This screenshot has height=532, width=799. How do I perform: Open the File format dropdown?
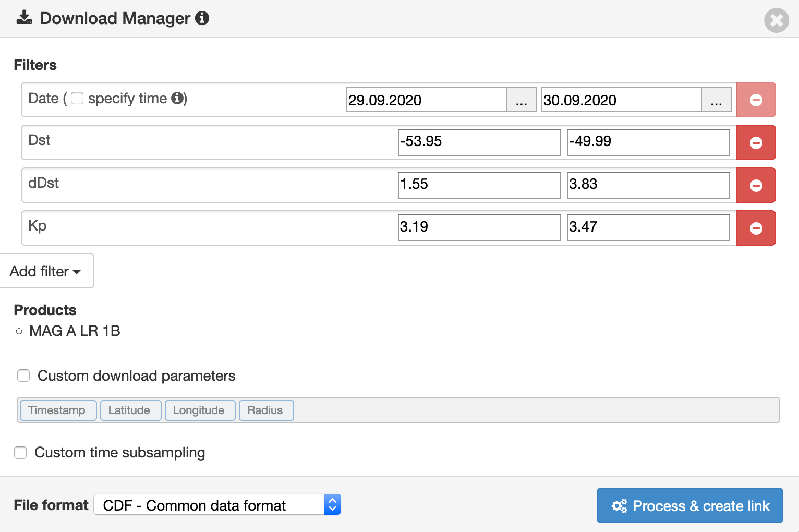pos(217,504)
